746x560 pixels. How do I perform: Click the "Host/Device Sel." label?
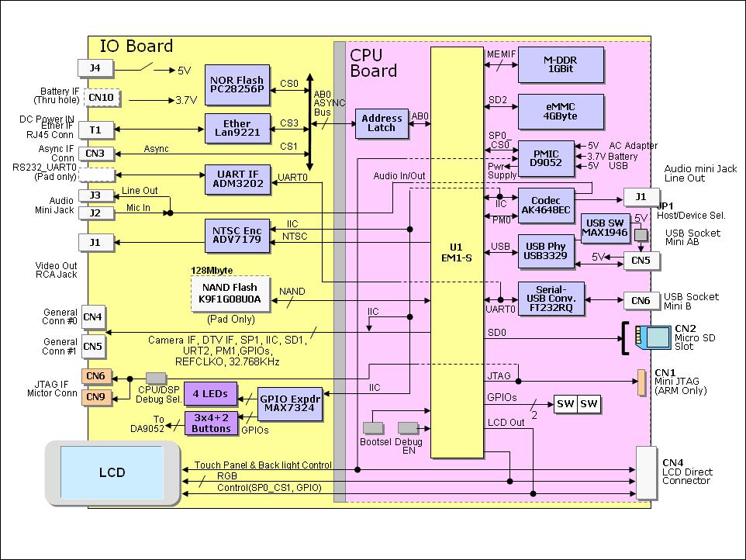coord(691,215)
